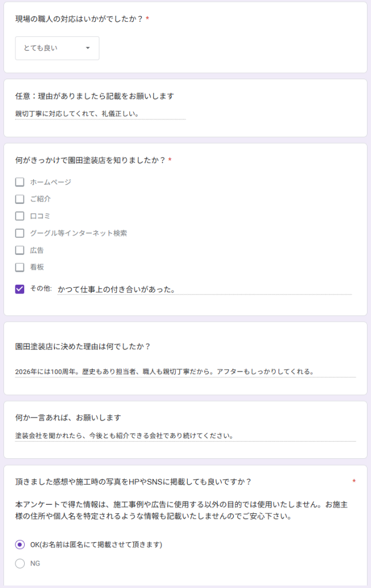Select グーグル等インターネット検索 checkbox
Screen dimensions: 371x588
20,233
